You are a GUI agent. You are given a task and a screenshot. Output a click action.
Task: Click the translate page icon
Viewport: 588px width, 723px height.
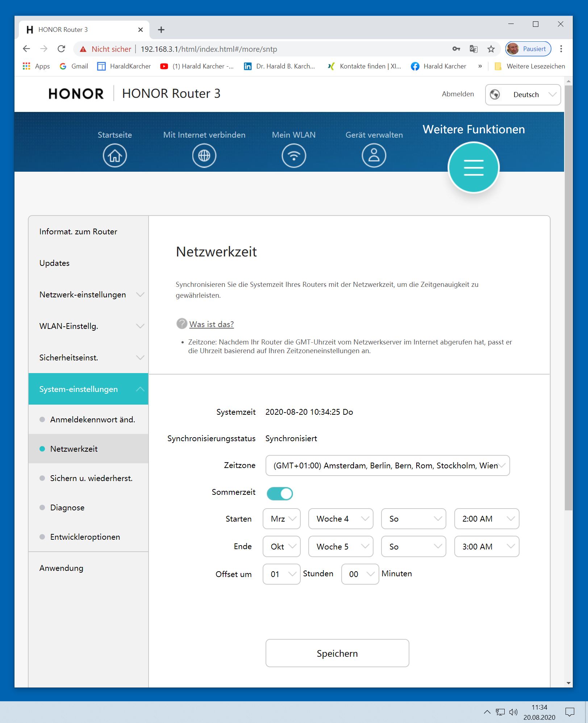click(474, 49)
